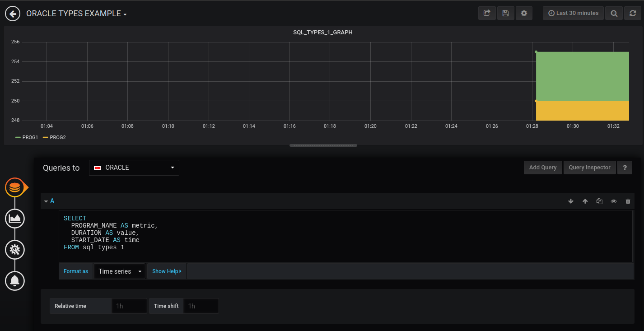Toggle visibility of query A
Screen dimensions: 644x331
pyautogui.click(x=614, y=201)
